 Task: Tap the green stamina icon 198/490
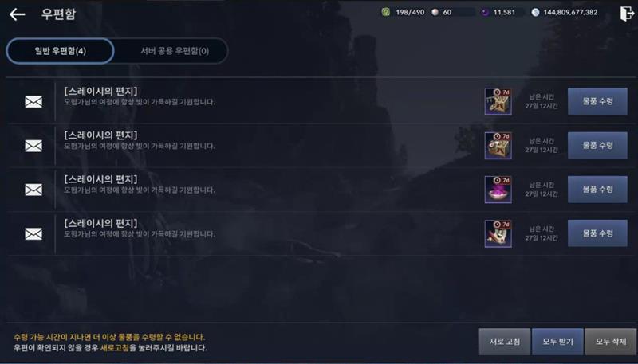386,12
